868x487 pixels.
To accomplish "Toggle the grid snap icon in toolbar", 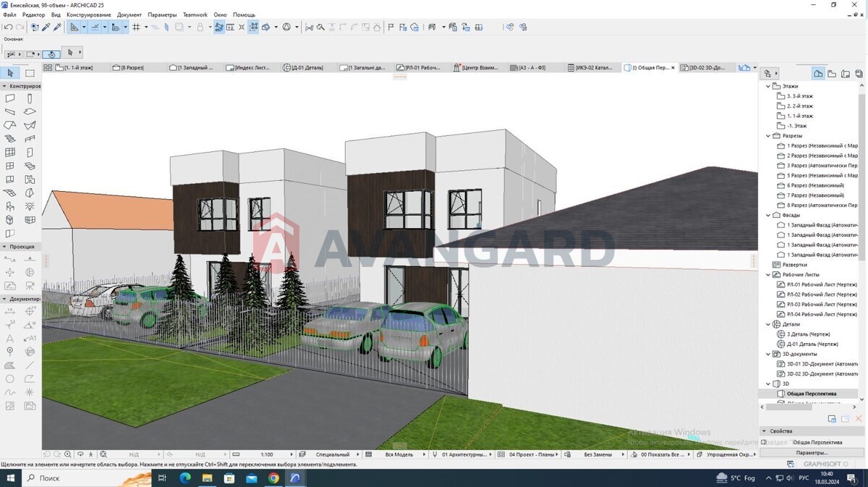I will point(136,27).
